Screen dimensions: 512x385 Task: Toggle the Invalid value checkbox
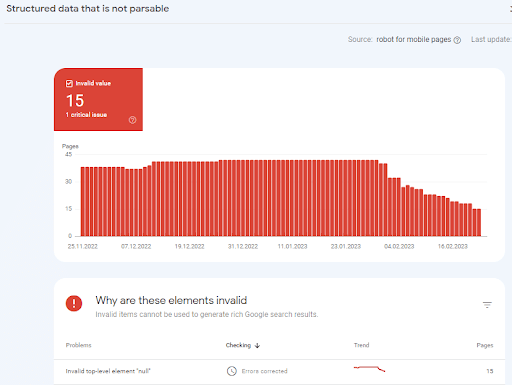69,83
